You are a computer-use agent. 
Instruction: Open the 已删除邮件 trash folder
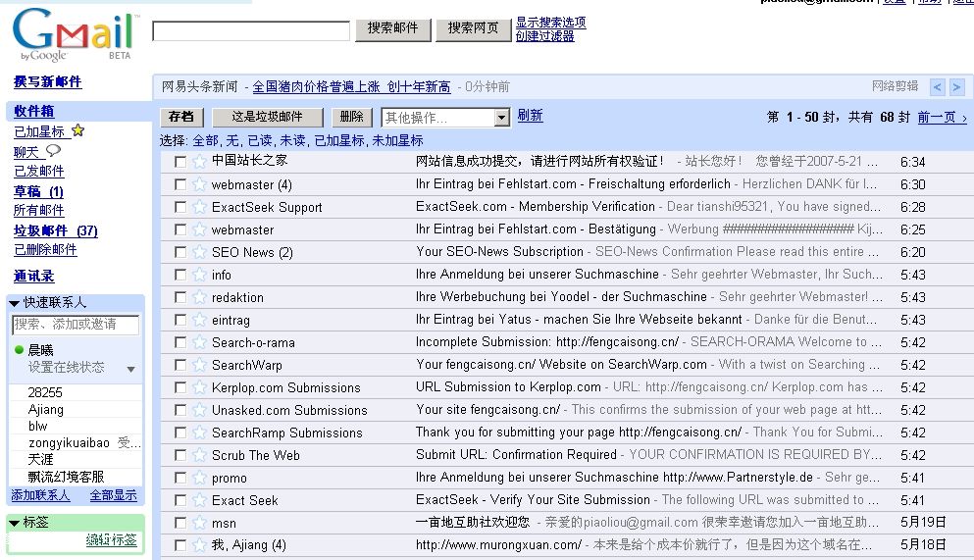coord(45,249)
